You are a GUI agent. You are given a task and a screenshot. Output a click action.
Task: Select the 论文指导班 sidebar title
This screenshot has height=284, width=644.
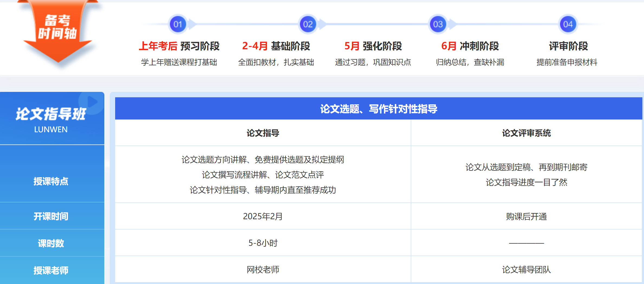(51, 114)
